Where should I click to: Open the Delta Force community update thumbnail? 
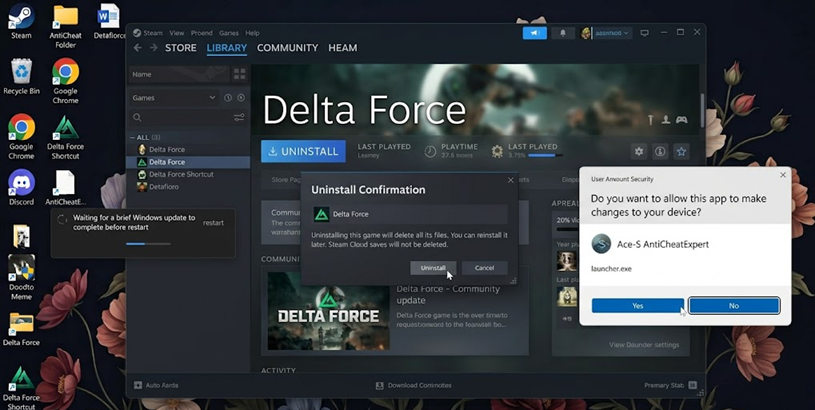(328, 311)
